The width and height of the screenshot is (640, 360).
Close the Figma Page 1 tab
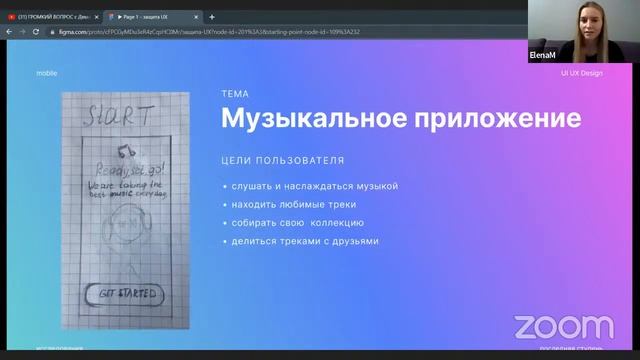(x=196, y=17)
